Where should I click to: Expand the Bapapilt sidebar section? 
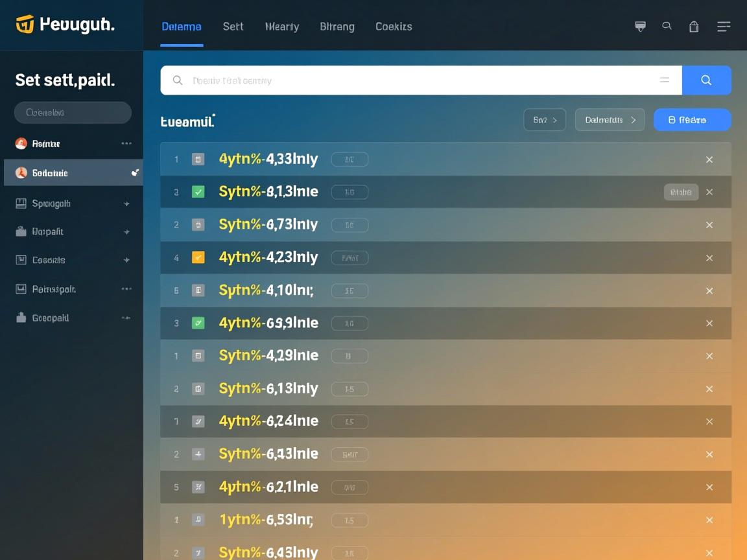(126, 232)
